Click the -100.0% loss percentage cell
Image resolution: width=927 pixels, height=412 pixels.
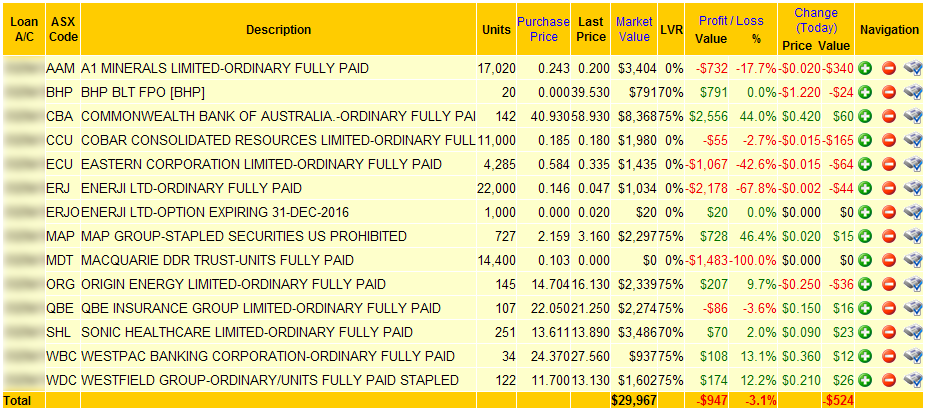pyautogui.click(x=754, y=260)
